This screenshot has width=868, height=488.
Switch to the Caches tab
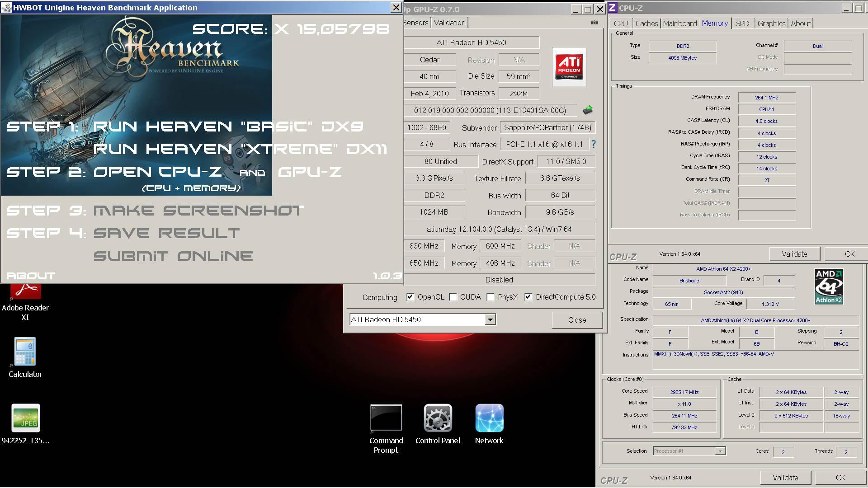[x=646, y=23]
